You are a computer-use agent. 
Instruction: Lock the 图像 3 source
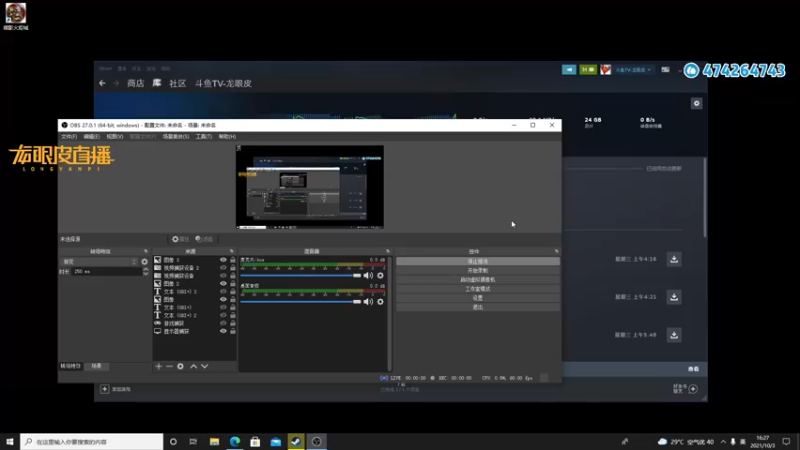[x=233, y=260]
